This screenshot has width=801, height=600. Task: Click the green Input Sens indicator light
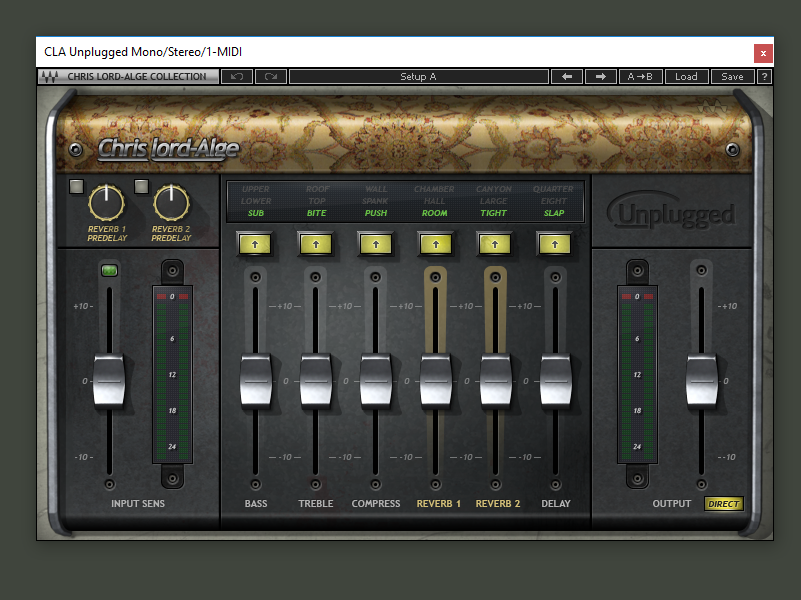point(109,270)
